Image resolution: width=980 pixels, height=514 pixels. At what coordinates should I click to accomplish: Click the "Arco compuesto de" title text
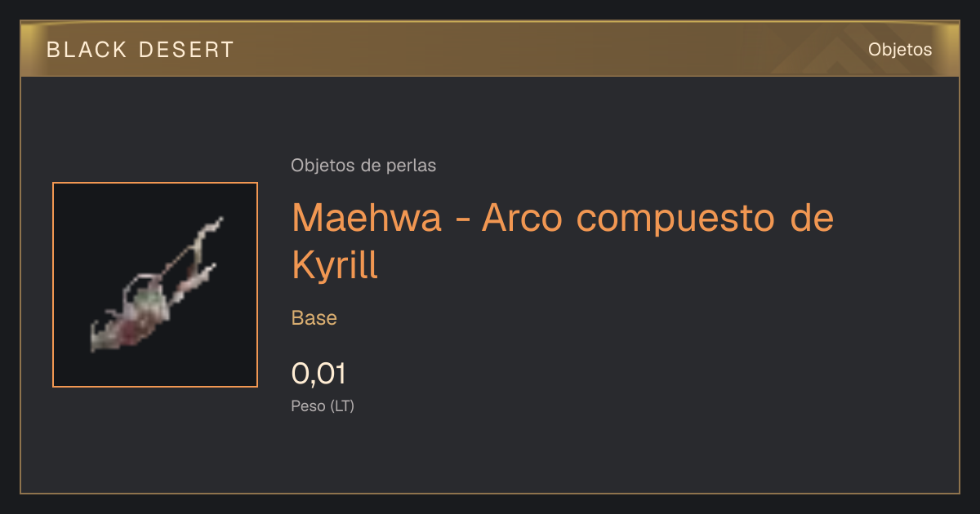657,218
